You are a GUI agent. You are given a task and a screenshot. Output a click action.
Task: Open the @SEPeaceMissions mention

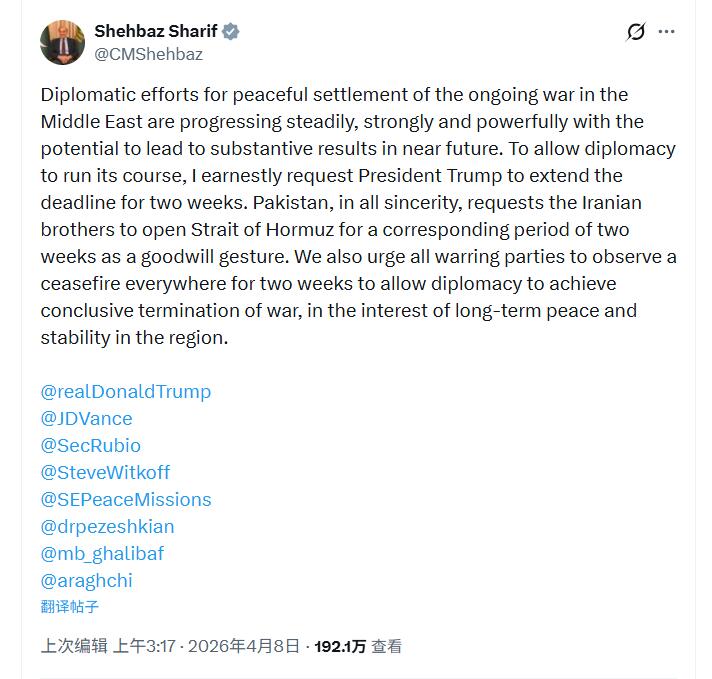126,500
